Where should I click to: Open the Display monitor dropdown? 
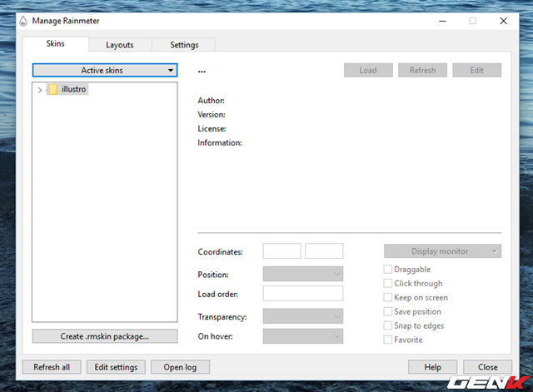(442, 251)
